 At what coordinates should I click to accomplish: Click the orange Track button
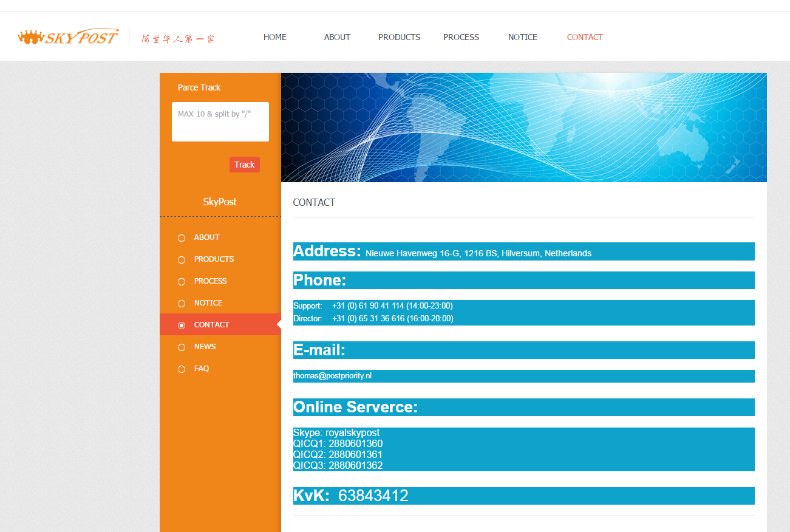click(x=245, y=165)
